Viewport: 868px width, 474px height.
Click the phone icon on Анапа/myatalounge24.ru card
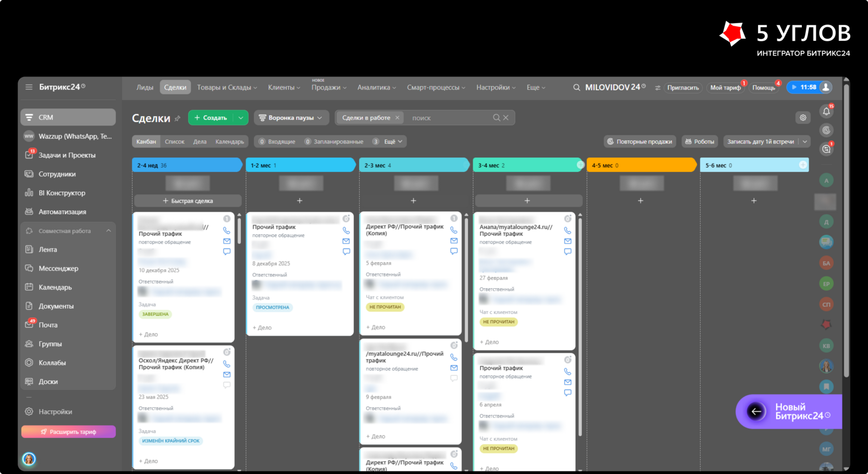pyautogui.click(x=567, y=230)
